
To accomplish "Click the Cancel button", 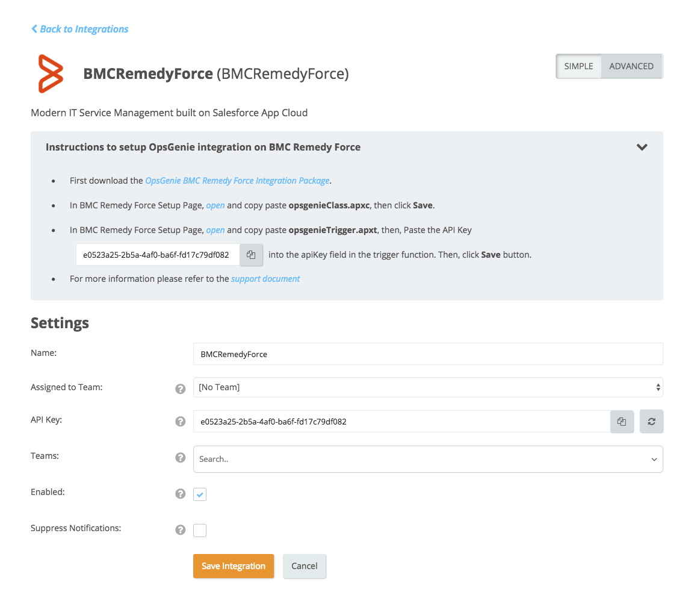I will (305, 566).
